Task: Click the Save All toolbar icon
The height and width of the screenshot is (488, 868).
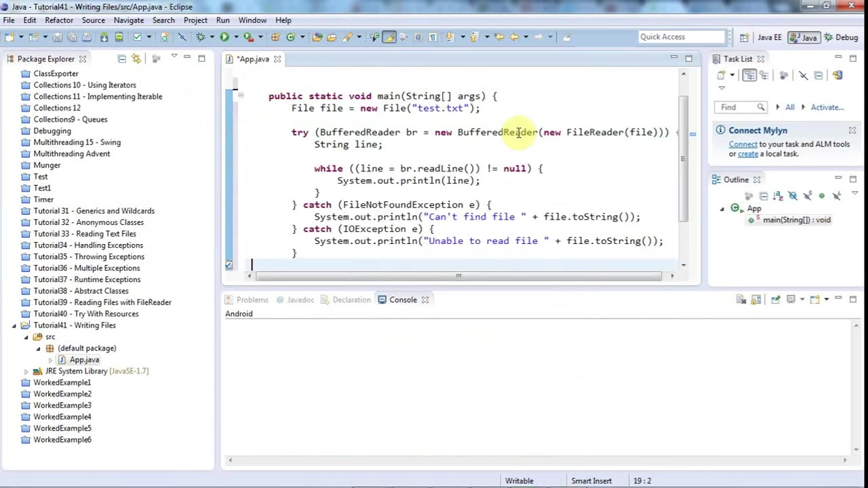Action: coord(72,37)
